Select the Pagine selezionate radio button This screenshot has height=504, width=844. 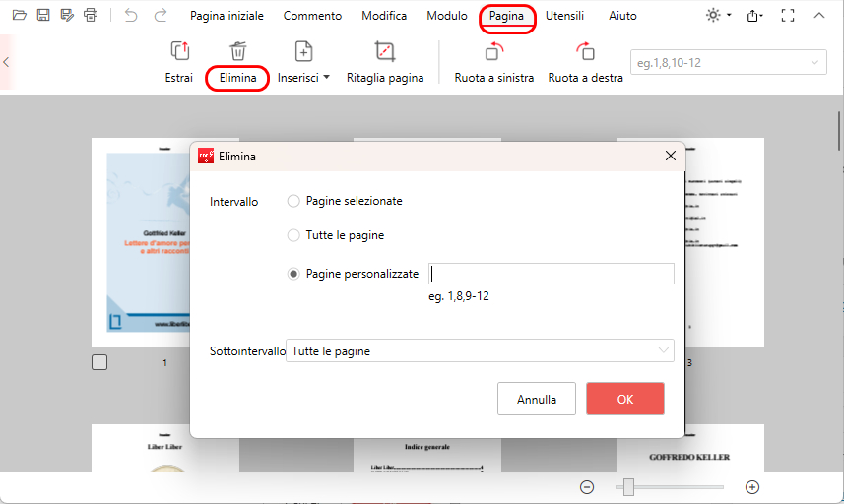tap(293, 201)
